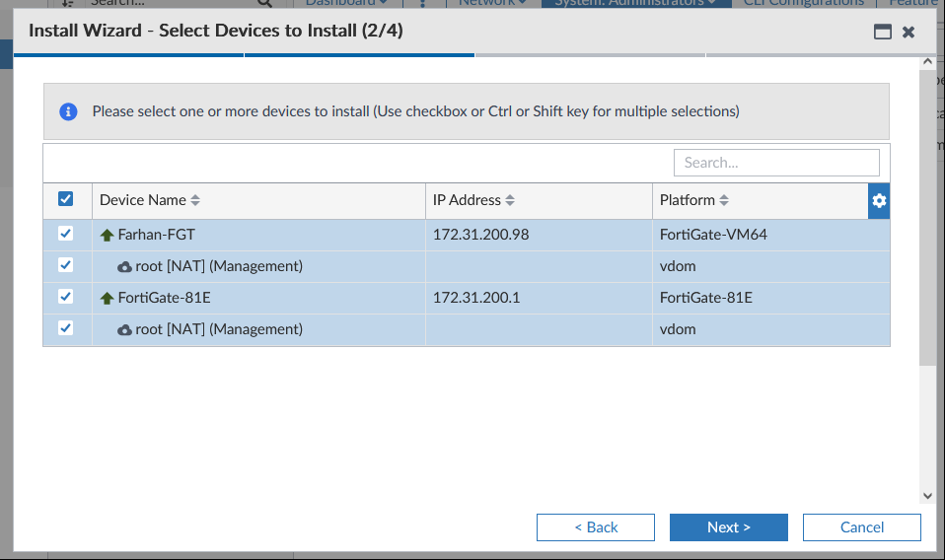Image resolution: width=945 pixels, height=560 pixels.
Task: Proceed with the Next button
Action: tap(729, 527)
